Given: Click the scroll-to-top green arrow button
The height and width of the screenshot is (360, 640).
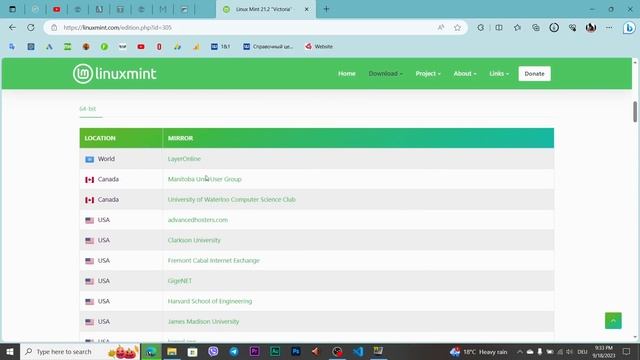Looking at the screenshot, I should point(613,321).
